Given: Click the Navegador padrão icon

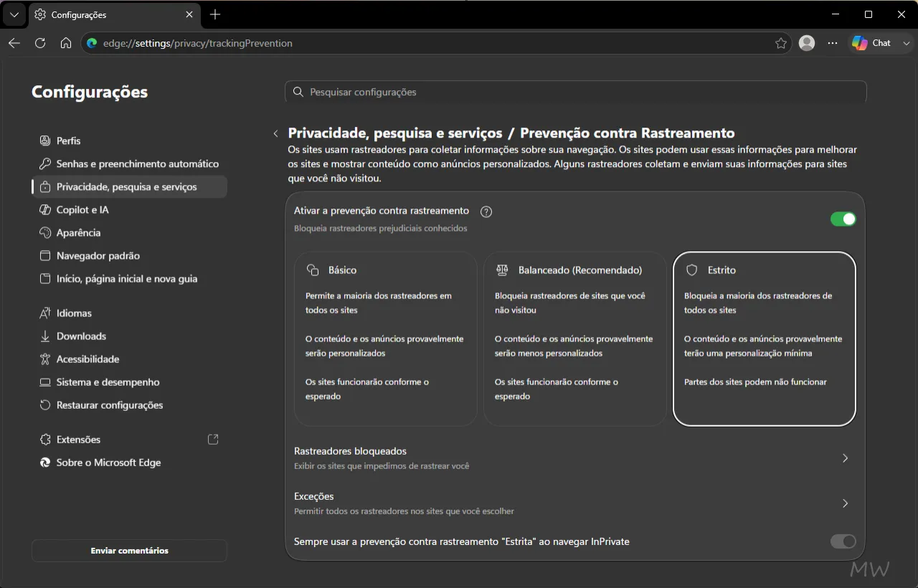Looking at the screenshot, I should click(x=45, y=255).
